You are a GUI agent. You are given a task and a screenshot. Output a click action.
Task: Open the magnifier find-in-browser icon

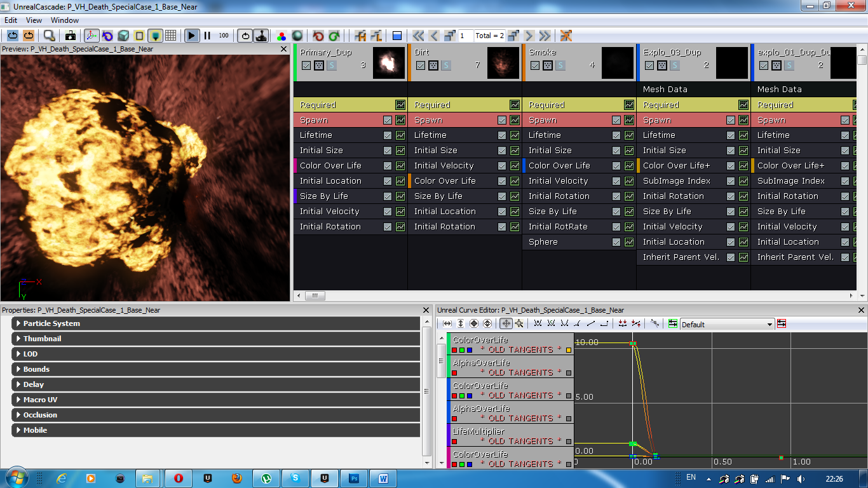pos(50,36)
